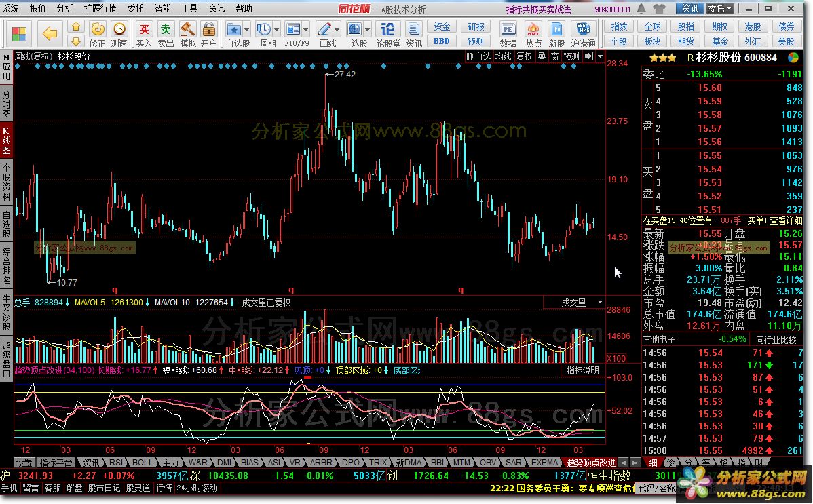Click the 数据 PE icon
The width and height of the screenshot is (813, 504).
[x=508, y=29]
